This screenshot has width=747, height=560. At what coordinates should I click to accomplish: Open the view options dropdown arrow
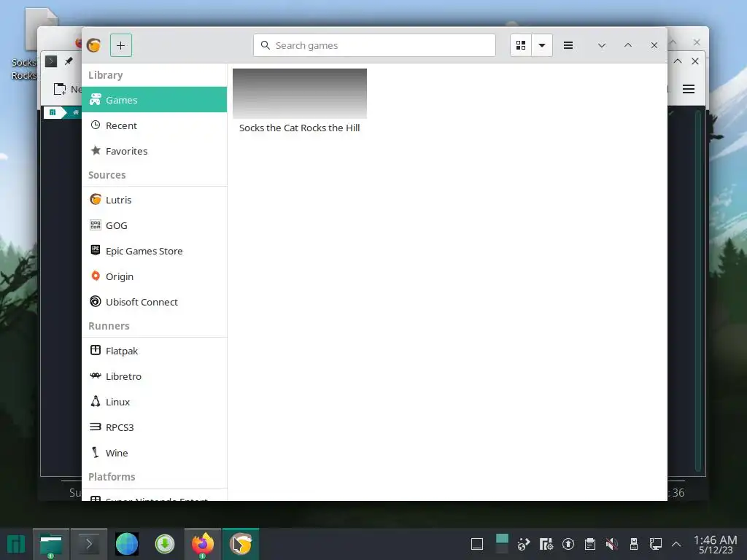click(x=542, y=45)
